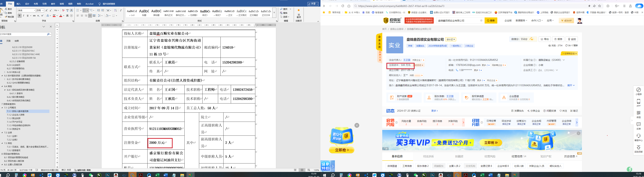
Task: Open 数据服务 dropdown on qixin.com
Action: tap(521, 20)
